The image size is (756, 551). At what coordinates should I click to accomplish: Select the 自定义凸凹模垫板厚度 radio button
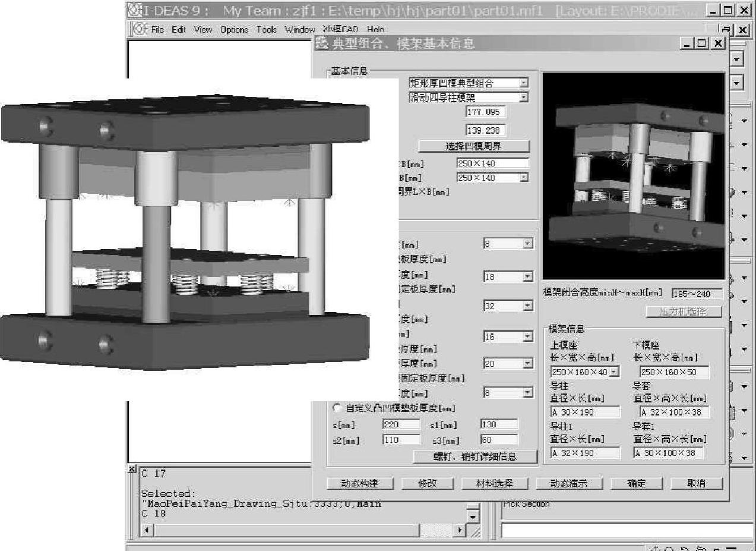coord(337,408)
